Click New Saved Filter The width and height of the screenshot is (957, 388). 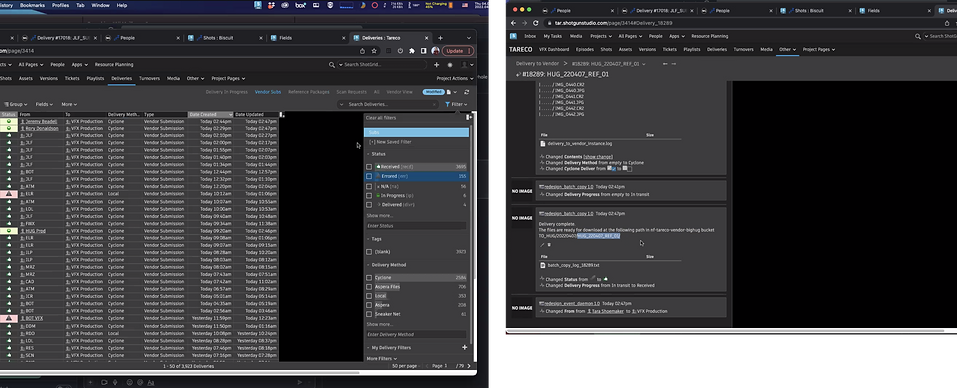point(391,142)
